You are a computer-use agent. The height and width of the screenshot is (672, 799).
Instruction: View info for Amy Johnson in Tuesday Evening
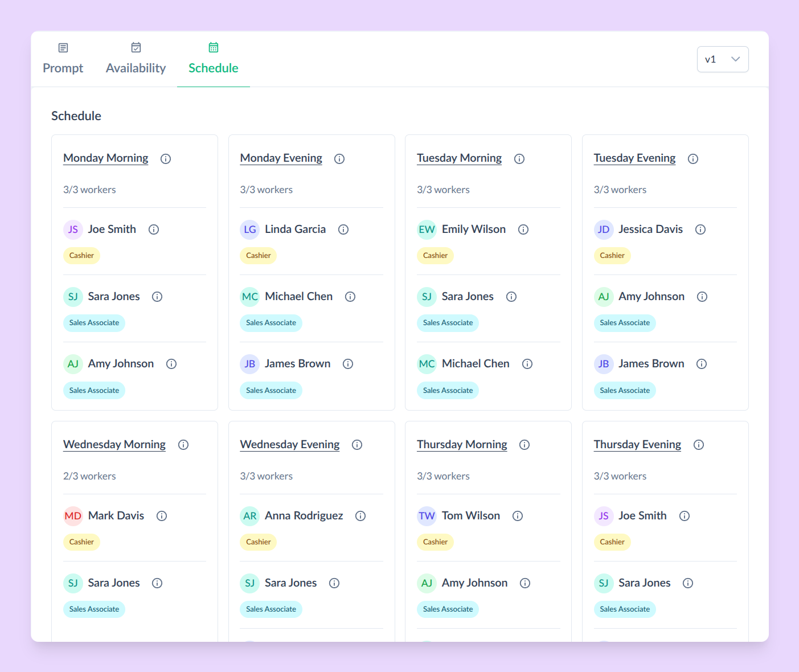pyautogui.click(x=702, y=297)
